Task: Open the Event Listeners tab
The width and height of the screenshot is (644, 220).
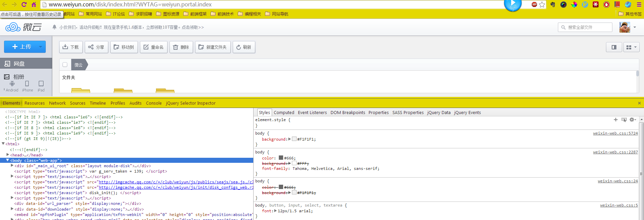Action: [x=312, y=113]
